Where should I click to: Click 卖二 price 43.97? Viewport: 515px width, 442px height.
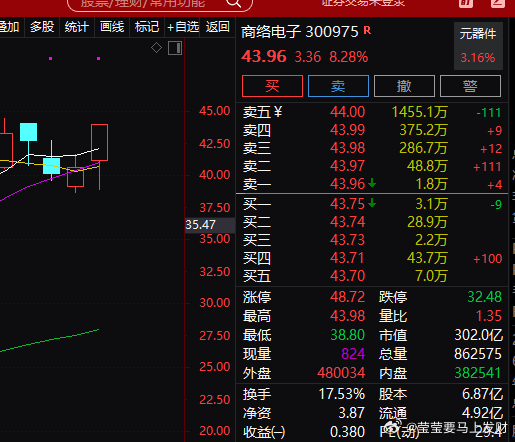point(348,166)
